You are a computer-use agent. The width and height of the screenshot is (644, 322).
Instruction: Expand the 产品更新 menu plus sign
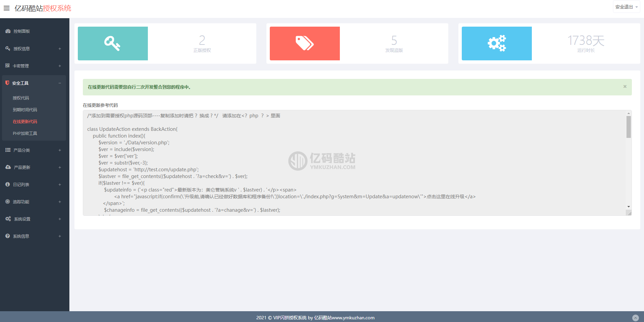click(60, 167)
